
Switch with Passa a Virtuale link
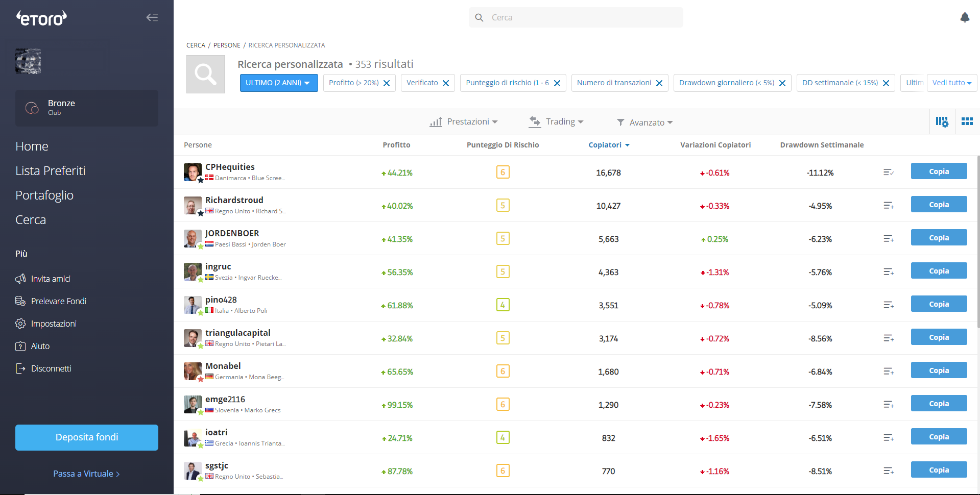click(86, 474)
